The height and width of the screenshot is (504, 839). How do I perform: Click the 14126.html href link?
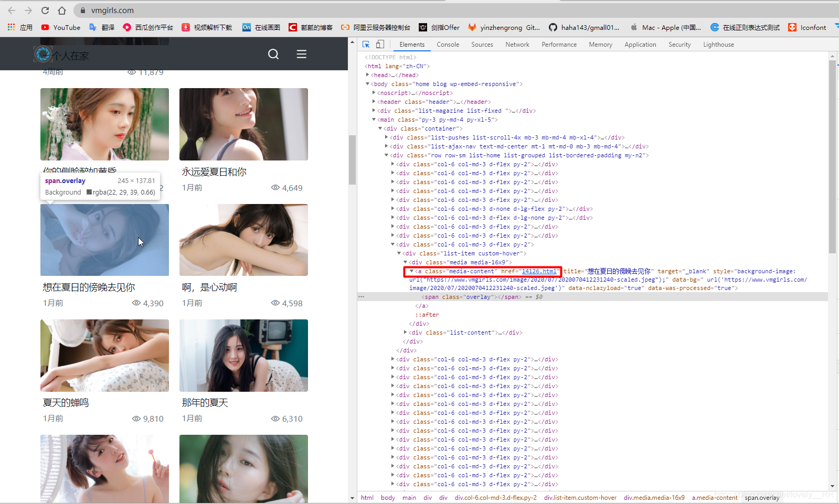(539, 271)
